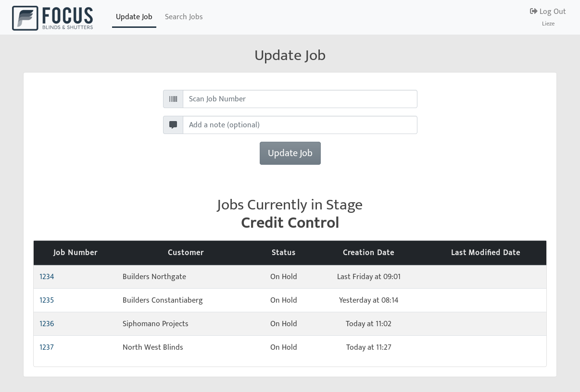
Task: Click the Creation Date column header
Action: click(x=368, y=253)
